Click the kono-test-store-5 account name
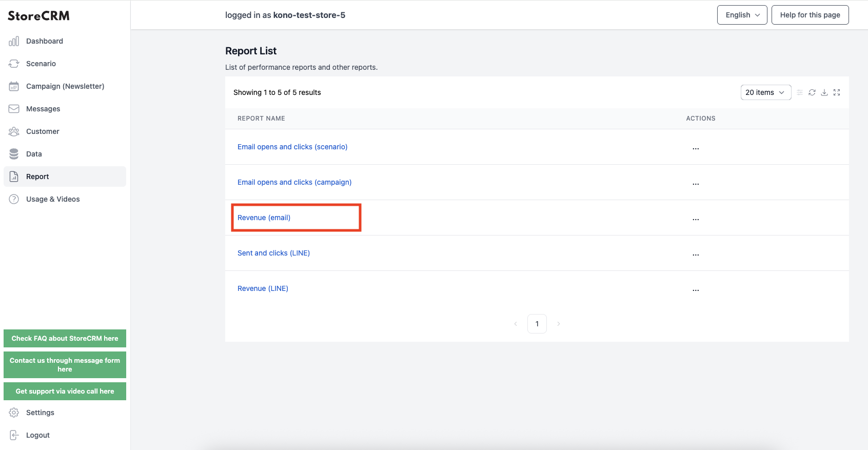 [309, 15]
